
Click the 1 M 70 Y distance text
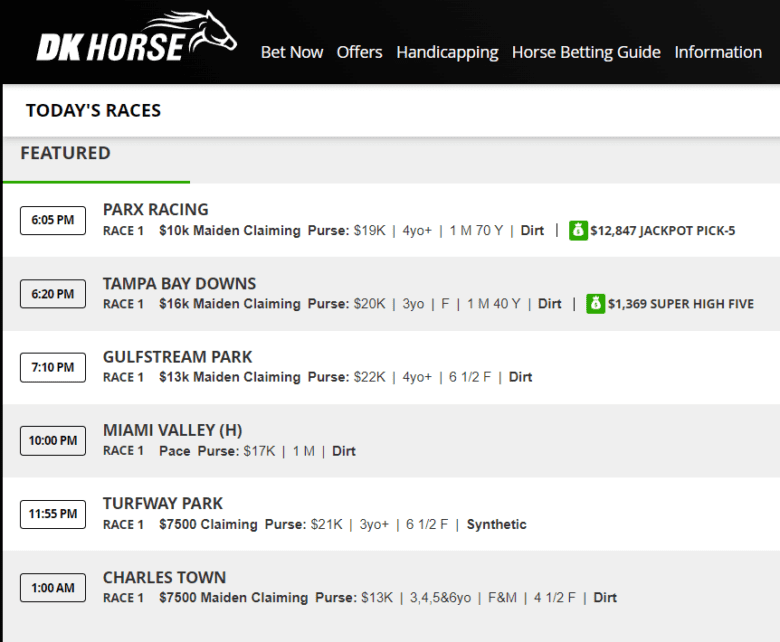(476, 231)
